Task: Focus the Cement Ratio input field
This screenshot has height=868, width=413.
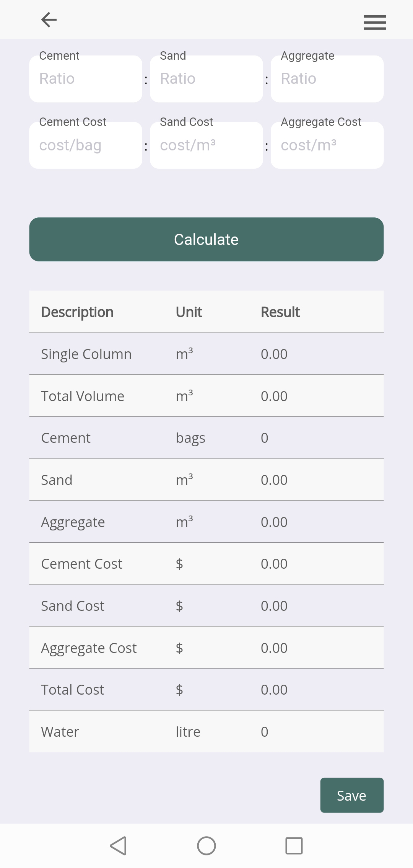Action: [86, 79]
